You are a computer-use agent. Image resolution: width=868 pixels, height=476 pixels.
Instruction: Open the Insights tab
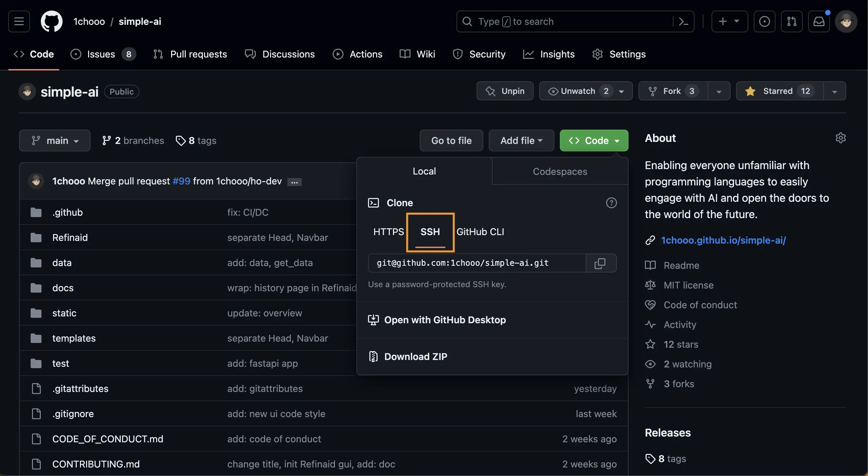point(549,54)
